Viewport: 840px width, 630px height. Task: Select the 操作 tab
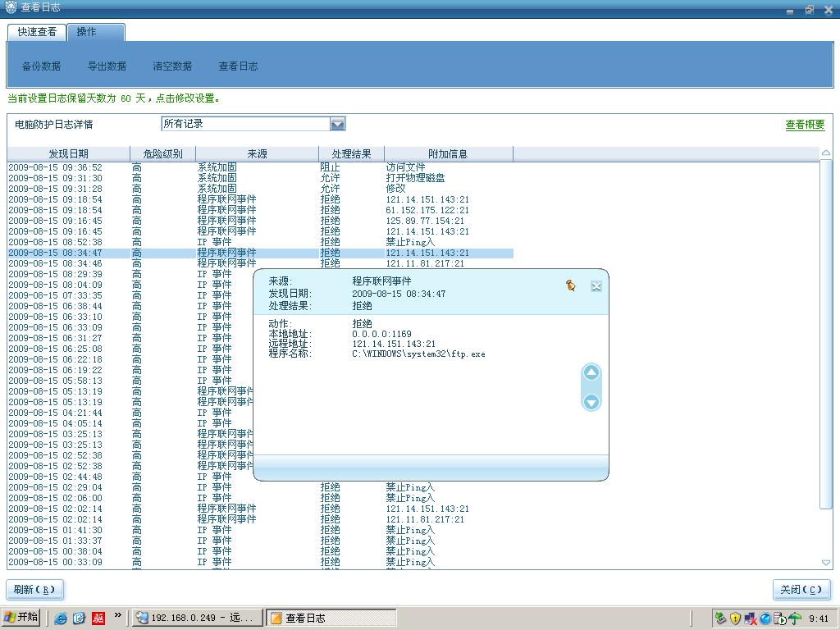coord(87,32)
